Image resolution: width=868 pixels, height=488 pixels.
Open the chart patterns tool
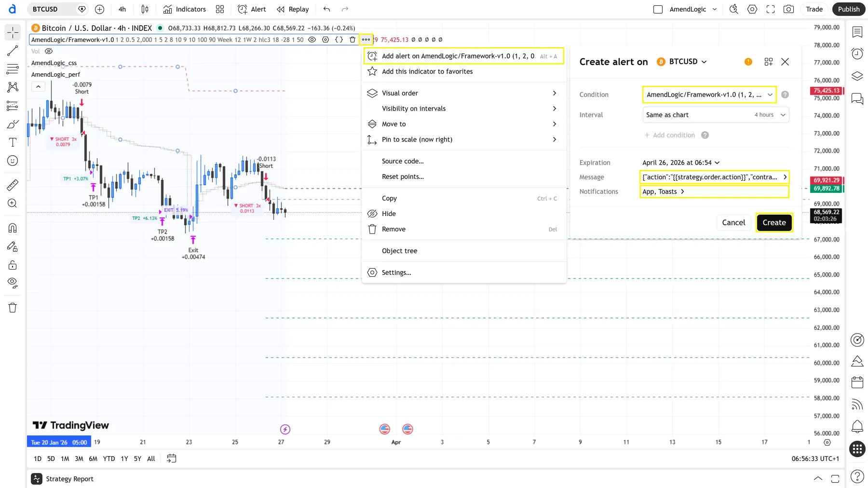coord(13,87)
